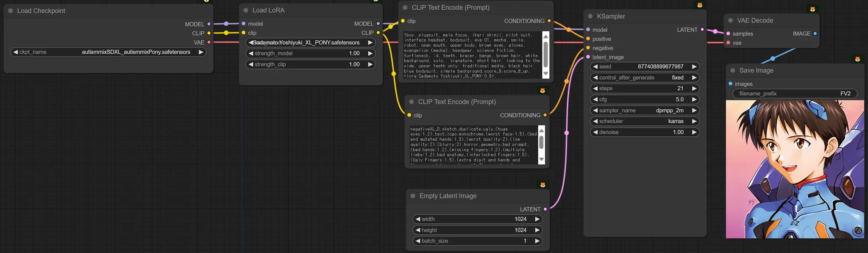Increase width with its right arrow
Image resolution: width=868 pixels, height=253 pixels.
point(537,219)
